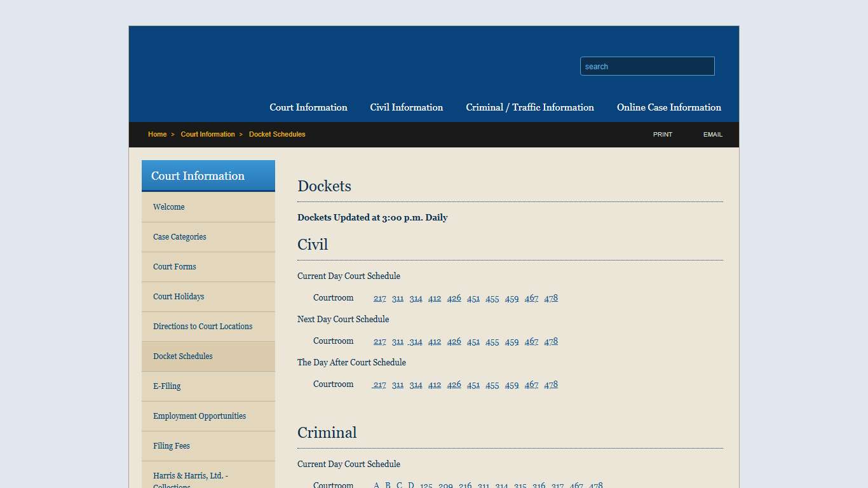Click the search input field
Screen dimensions: 868x488
[x=647, y=66]
